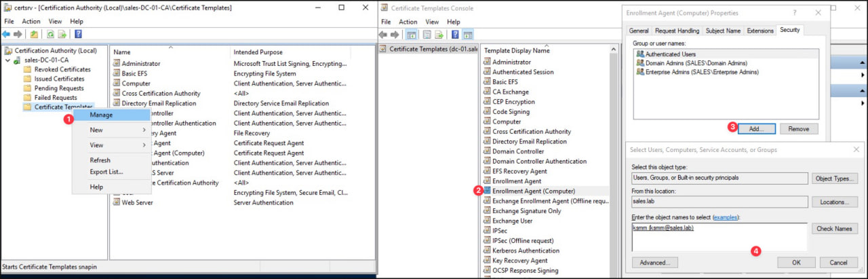Choose Export List in the context menu
This screenshot has height=279, width=868.
(112, 172)
